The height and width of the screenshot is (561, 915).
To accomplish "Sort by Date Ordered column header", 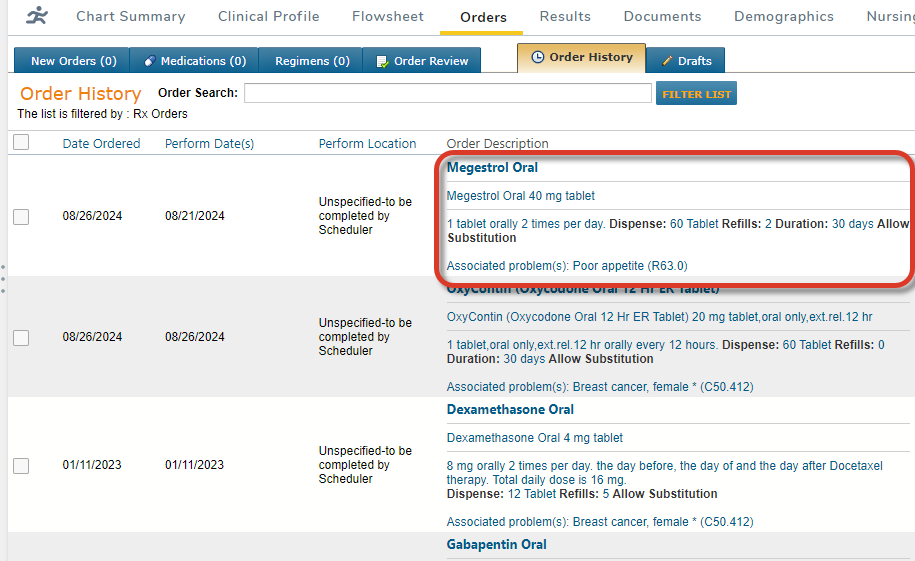I will point(102,144).
